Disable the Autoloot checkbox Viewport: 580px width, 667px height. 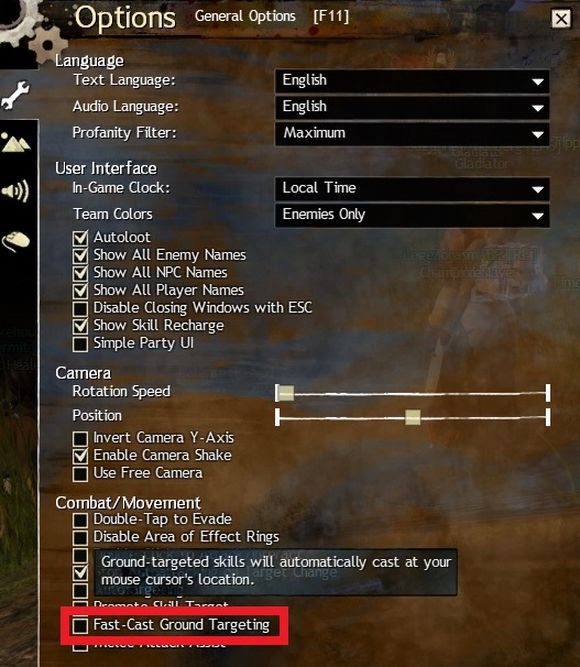[x=80, y=238]
